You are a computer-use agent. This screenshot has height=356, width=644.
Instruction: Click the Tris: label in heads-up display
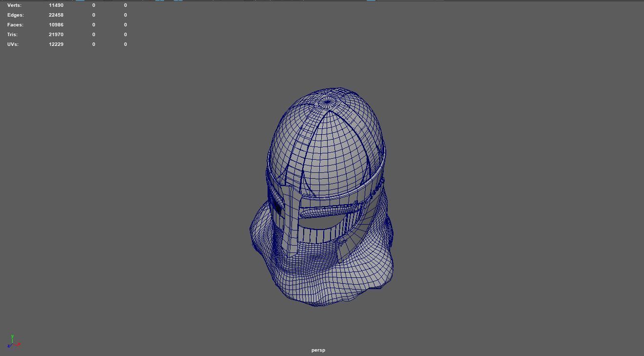click(x=12, y=35)
